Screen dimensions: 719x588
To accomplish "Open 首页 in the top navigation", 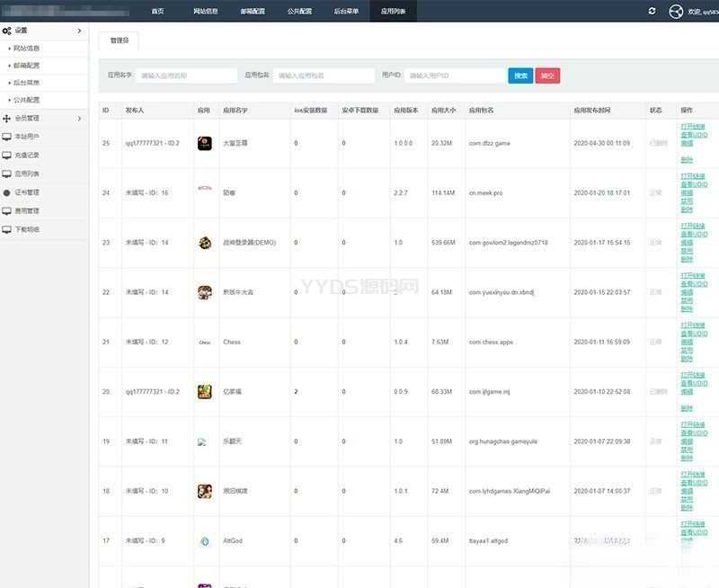I will point(157,11).
